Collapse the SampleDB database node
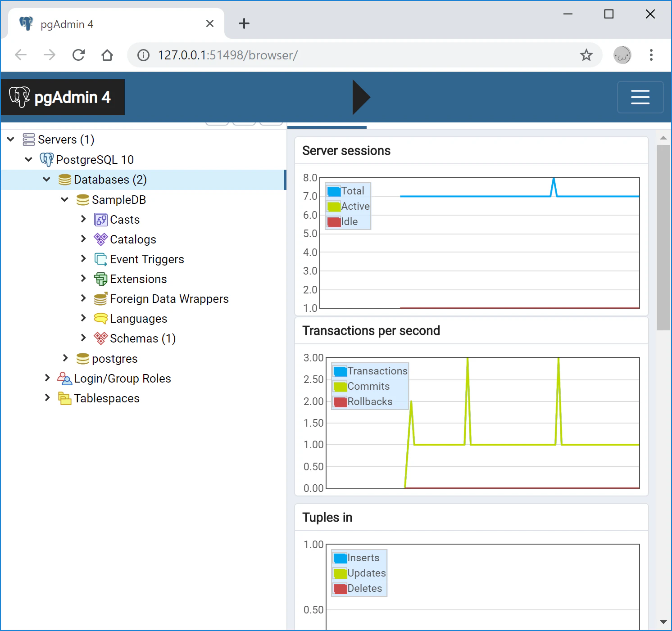 point(64,199)
